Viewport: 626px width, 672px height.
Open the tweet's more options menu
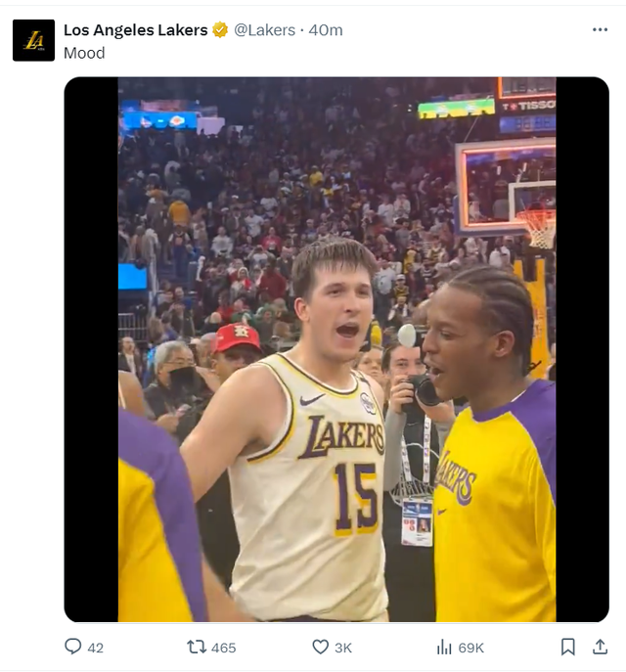pyautogui.click(x=600, y=29)
